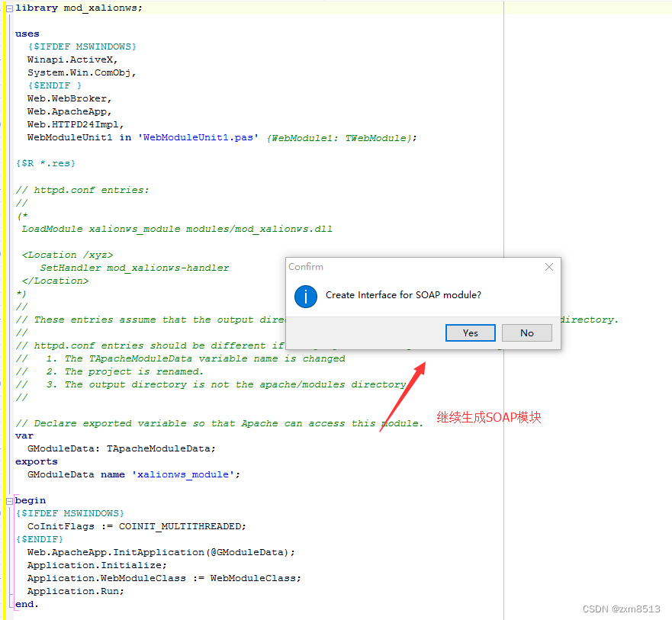Select the 'Create Interface for SOAP module?' message

coord(404,295)
